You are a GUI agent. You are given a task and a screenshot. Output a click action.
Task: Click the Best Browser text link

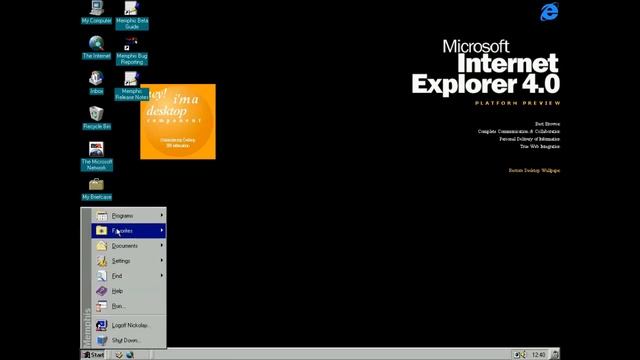(x=547, y=124)
